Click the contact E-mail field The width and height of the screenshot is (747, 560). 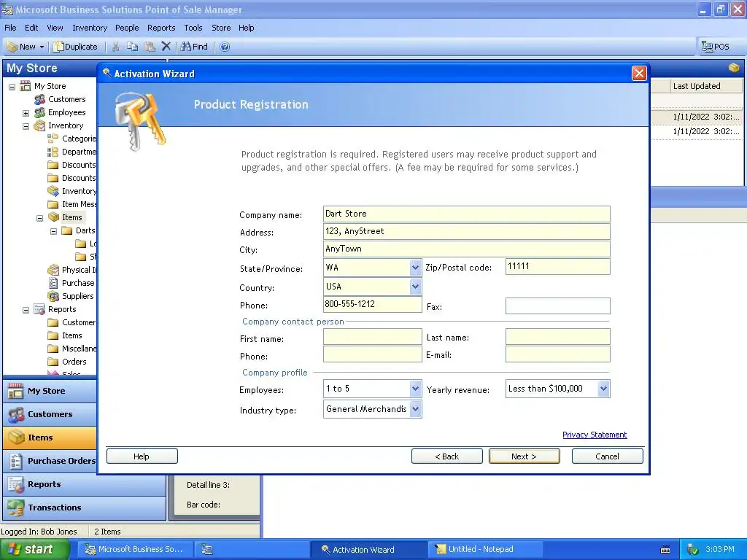558,354
